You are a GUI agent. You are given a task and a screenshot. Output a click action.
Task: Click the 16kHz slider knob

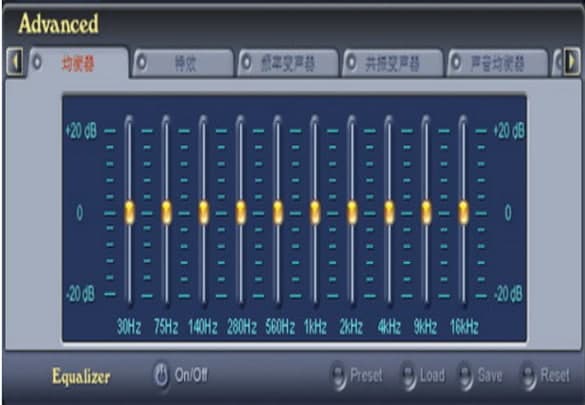pyautogui.click(x=463, y=212)
